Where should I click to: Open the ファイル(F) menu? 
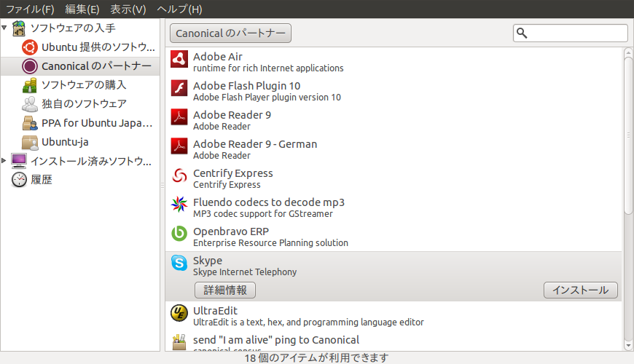(x=30, y=9)
